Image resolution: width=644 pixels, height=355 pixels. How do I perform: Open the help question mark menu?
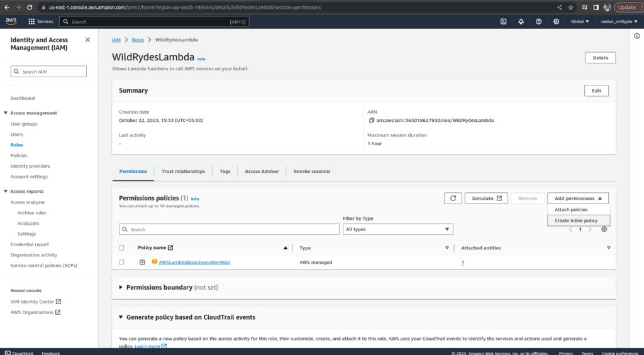[538, 21]
